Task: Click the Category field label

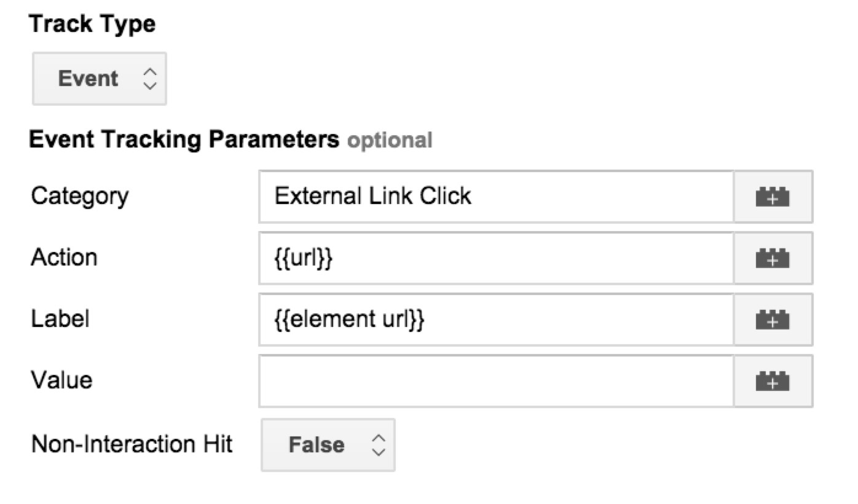Action: point(80,197)
